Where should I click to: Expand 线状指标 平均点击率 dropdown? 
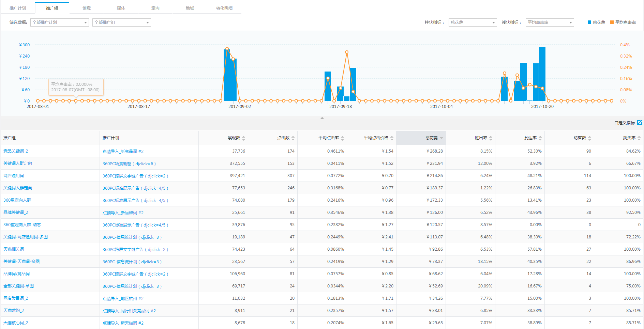[550, 22]
